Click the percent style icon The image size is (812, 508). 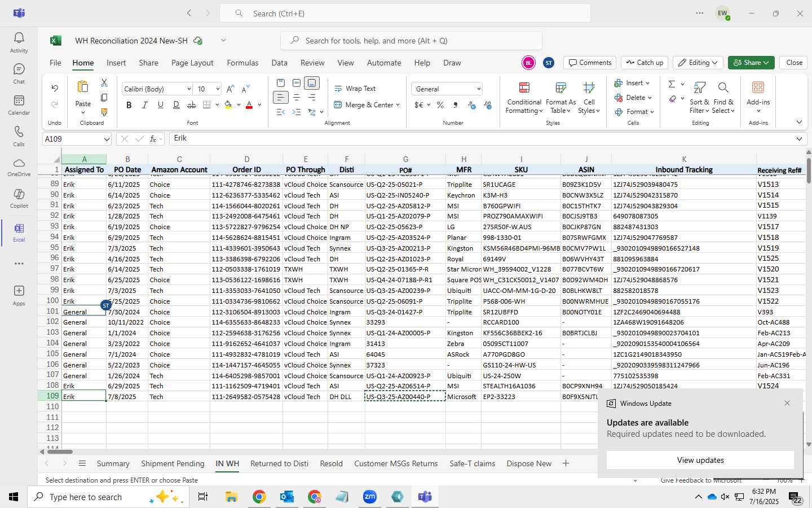tap(440, 105)
